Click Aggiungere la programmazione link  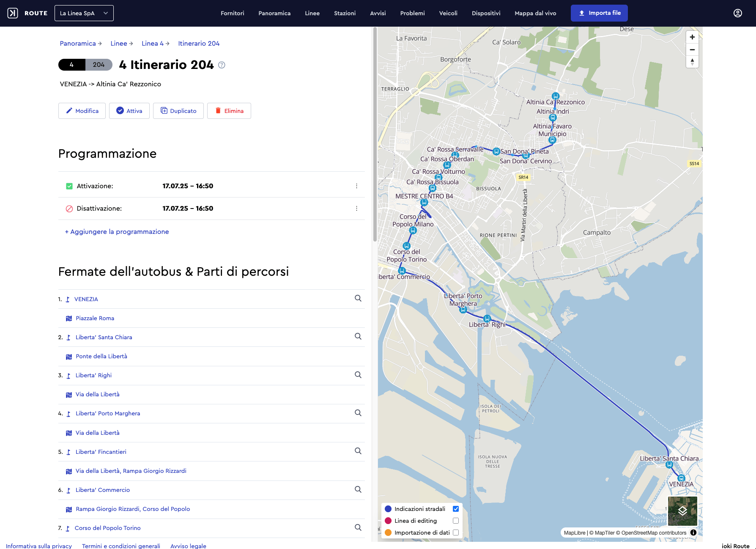pos(117,232)
